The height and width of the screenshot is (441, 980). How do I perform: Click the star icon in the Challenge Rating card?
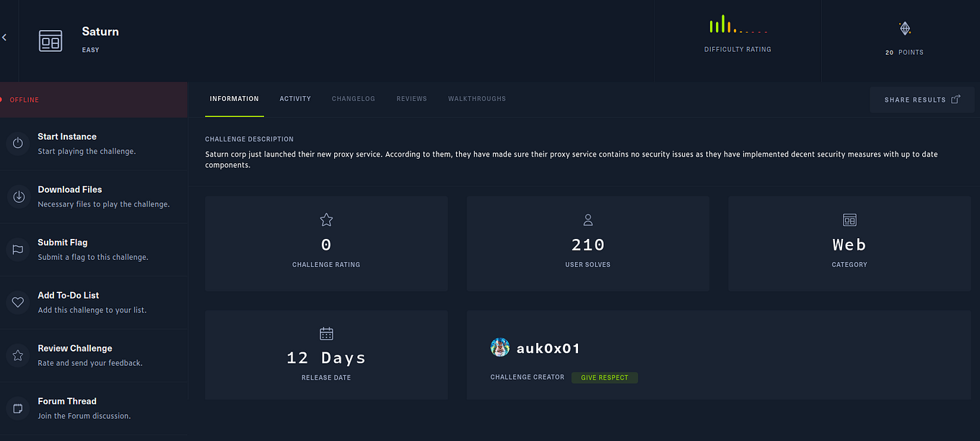tap(326, 219)
